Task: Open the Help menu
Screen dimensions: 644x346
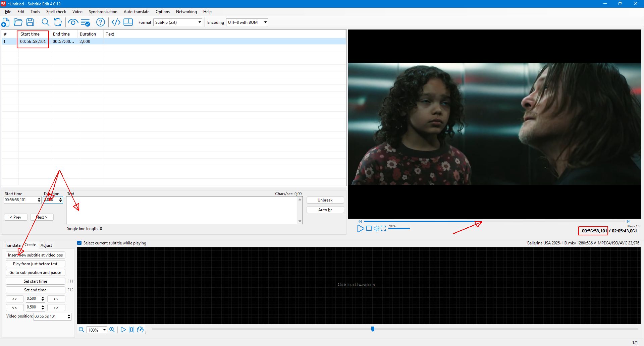Action: [207, 12]
